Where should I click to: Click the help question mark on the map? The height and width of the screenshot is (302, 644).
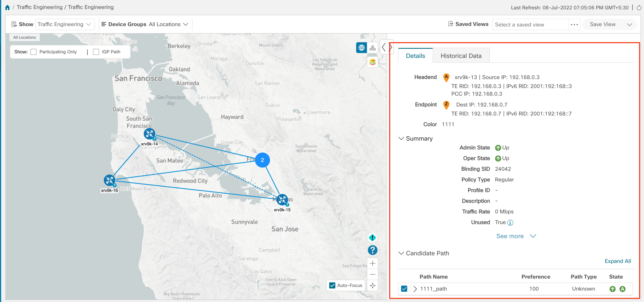[x=372, y=250]
